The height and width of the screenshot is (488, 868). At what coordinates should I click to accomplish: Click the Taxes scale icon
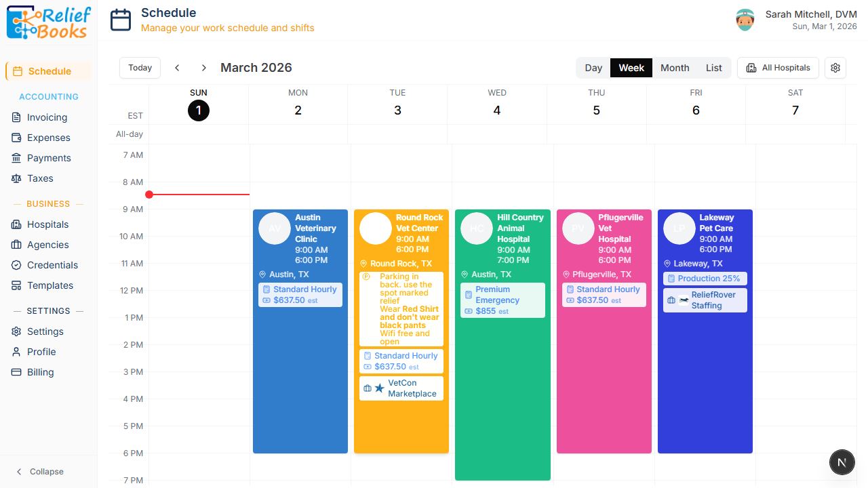tap(16, 178)
